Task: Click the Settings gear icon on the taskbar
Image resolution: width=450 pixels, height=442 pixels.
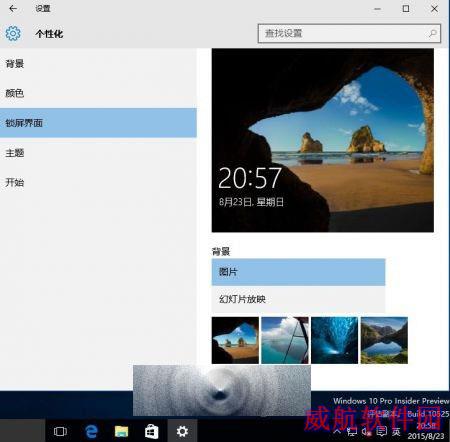Action: (182, 431)
